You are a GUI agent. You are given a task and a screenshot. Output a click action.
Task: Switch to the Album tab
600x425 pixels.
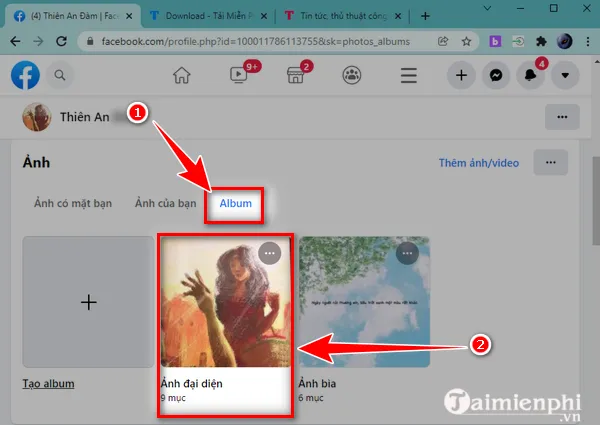[236, 204]
